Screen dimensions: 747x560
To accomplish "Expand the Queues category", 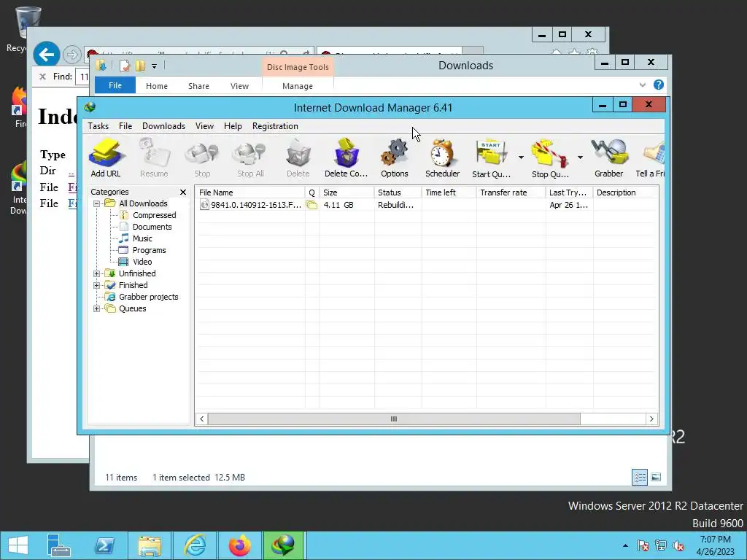I will [x=97, y=308].
